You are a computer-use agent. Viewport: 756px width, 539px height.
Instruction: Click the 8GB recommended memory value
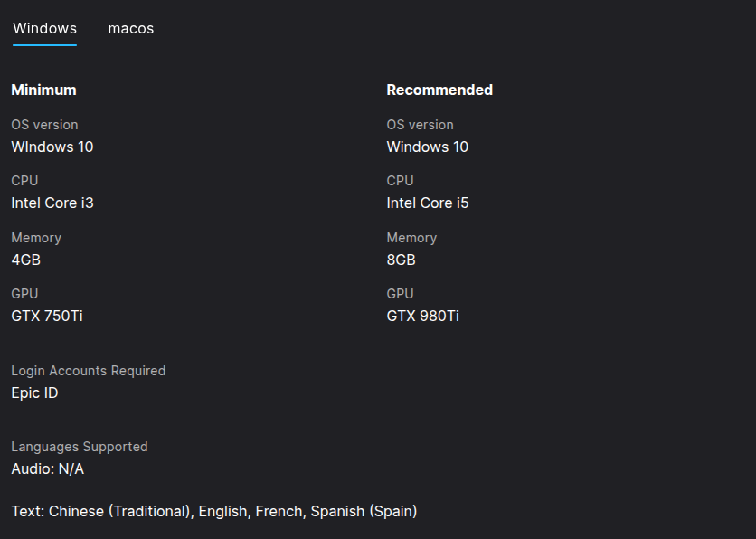pos(402,260)
